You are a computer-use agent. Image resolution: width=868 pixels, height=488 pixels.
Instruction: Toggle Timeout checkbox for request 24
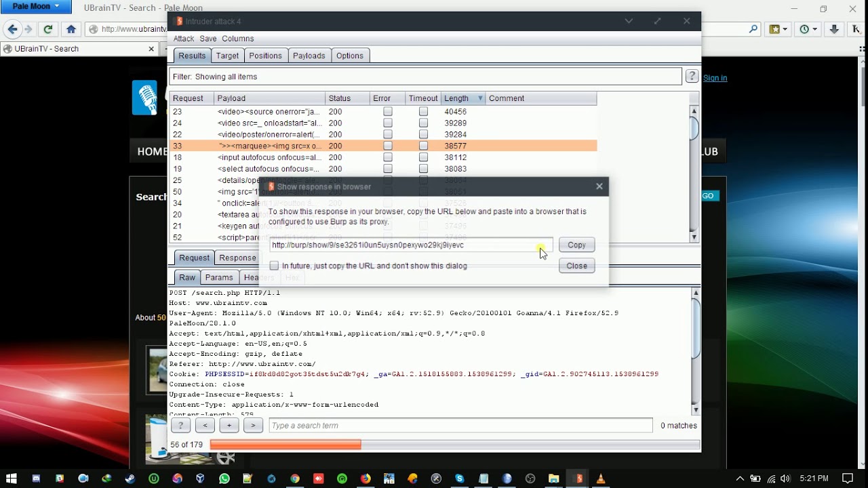(x=423, y=123)
